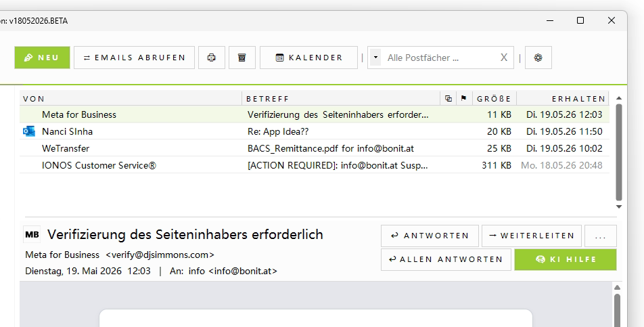Open settings via the gear icon
The image size is (644, 327).
click(538, 58)
